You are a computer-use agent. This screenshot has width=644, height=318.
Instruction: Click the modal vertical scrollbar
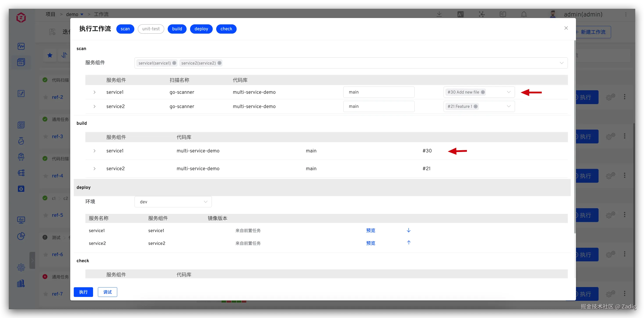(x=575, y=136)
